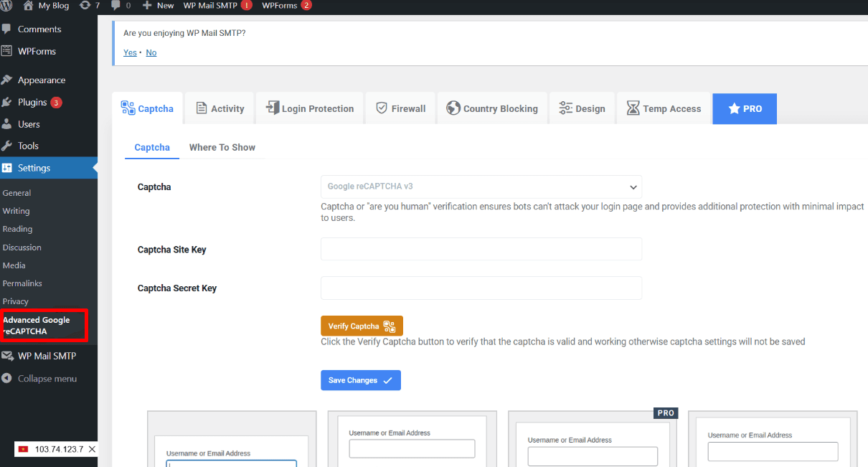
Task: Click the Verify Captcha button
Action: [x=362, y=325]
